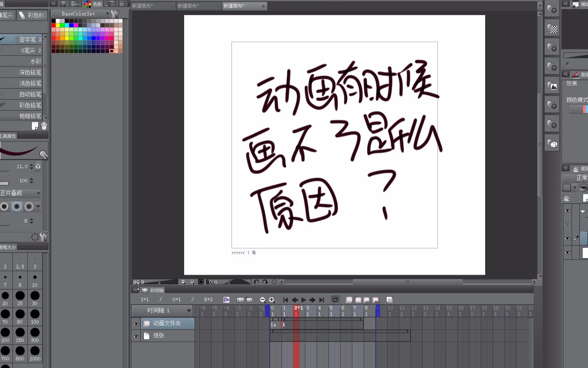Click the delete sub-tool trash icon
The width and height of the screenshot is (588, 368).
click(x=44, y=126)
